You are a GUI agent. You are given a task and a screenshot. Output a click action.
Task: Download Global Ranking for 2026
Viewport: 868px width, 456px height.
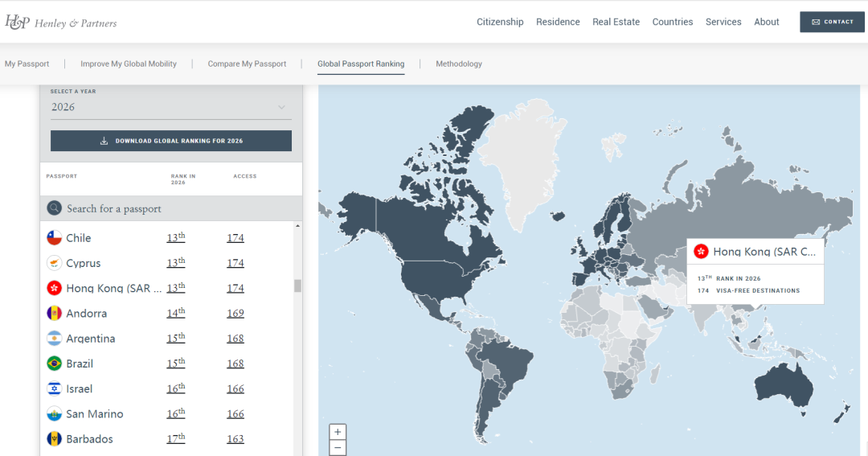point(170,141)
